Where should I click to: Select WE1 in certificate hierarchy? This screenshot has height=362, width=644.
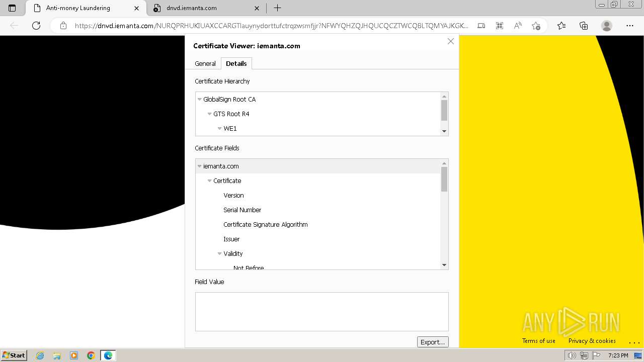[x=230, y=129]
